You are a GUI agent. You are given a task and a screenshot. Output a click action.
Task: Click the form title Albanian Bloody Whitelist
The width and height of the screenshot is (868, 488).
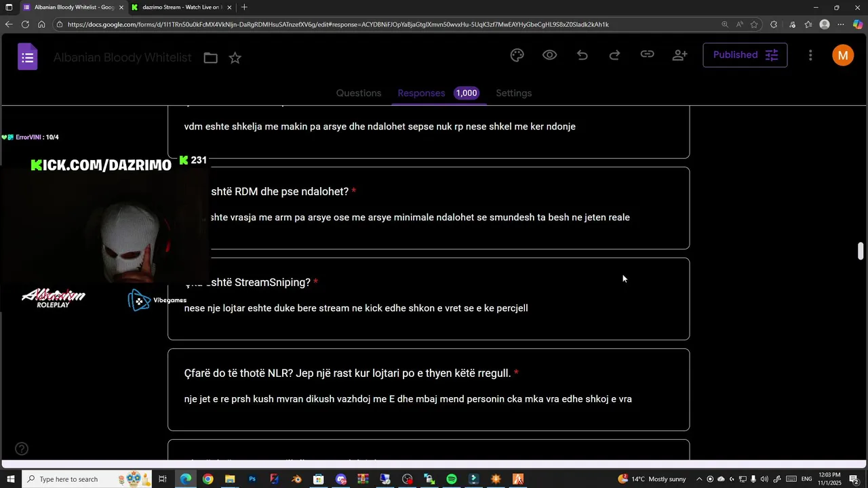123,58
